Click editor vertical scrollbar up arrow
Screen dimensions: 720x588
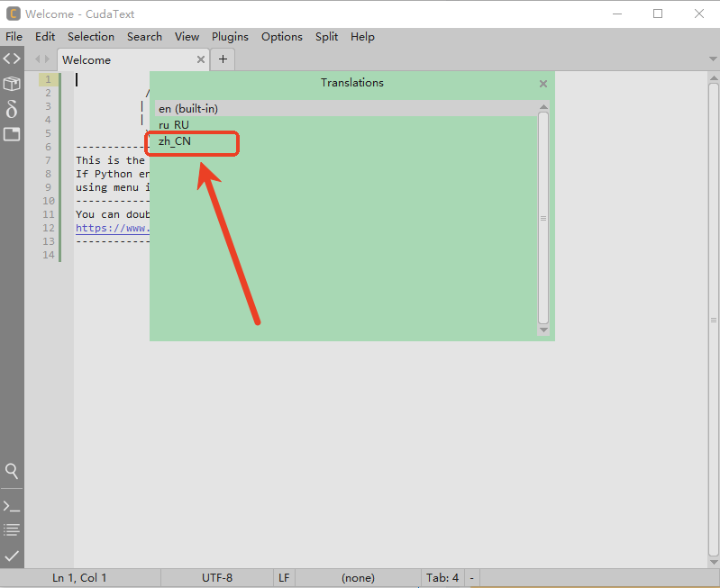coord(714,77)
